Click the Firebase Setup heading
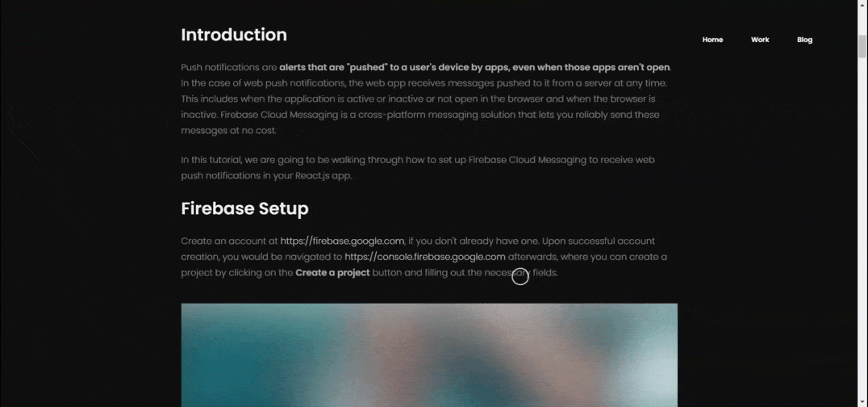Screen dimensions: 868x407 click(x=244, y=208)
